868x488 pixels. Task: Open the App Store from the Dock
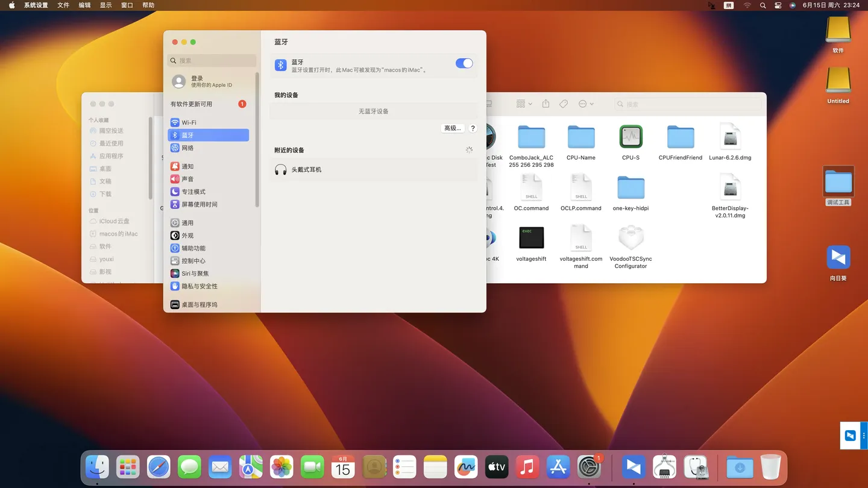(558, 467)
